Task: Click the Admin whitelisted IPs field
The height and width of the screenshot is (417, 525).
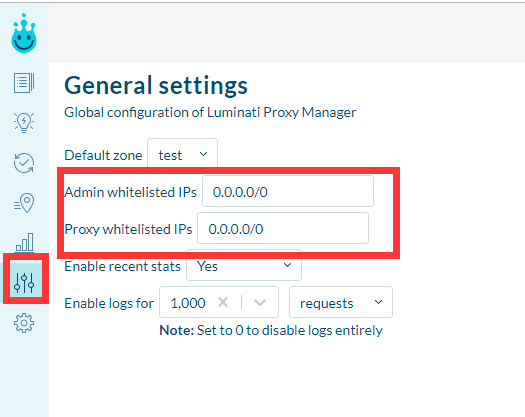Action: pos(288,191)
